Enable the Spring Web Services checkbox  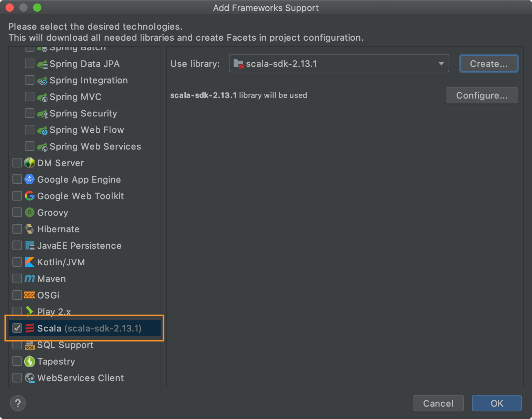click(x=30, y=146)
